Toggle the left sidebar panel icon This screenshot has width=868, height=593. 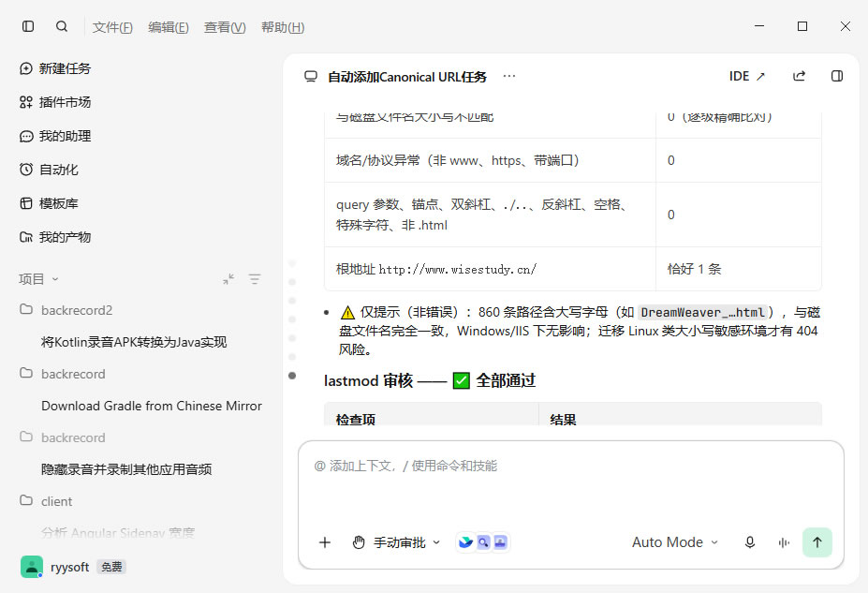pos(28,26)
